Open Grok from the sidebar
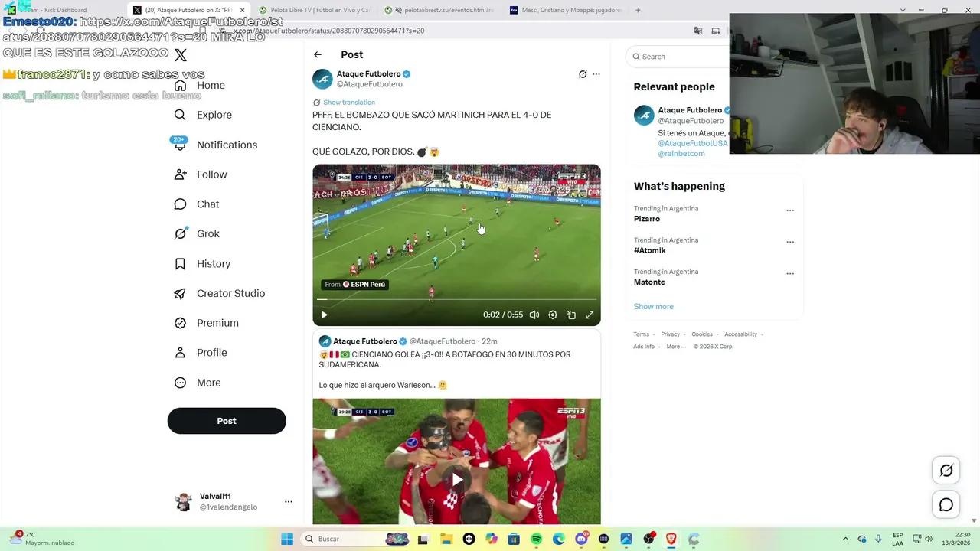The height and width of the screenshot is (551, 980). (x=197, y=234)
